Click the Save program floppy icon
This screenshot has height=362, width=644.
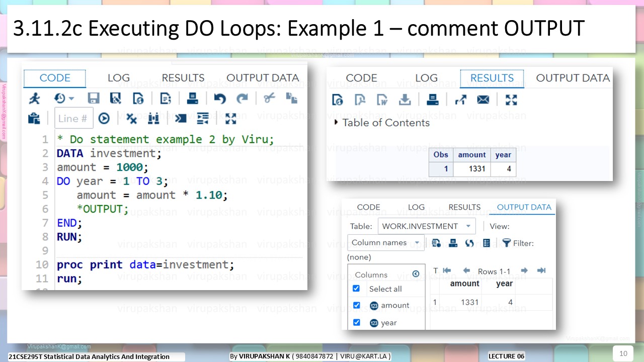pyautogui.click(x=94, y=98)
